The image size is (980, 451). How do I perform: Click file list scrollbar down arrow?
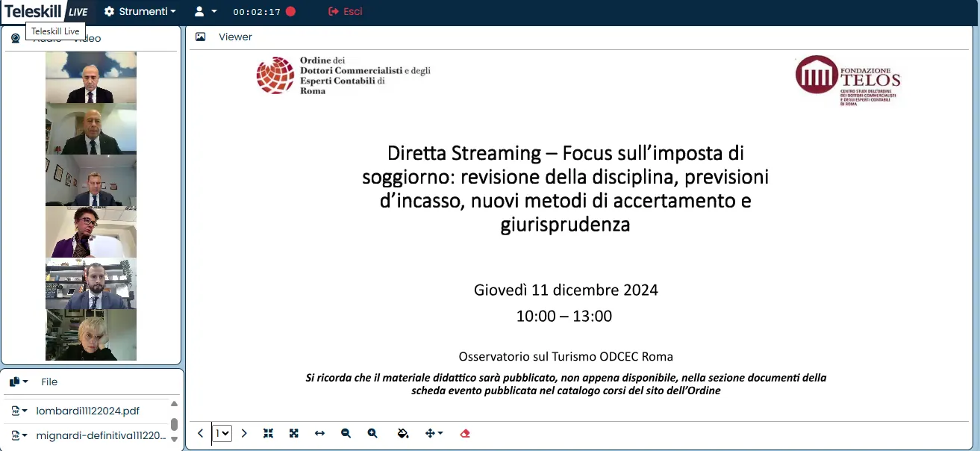(175, 439)
